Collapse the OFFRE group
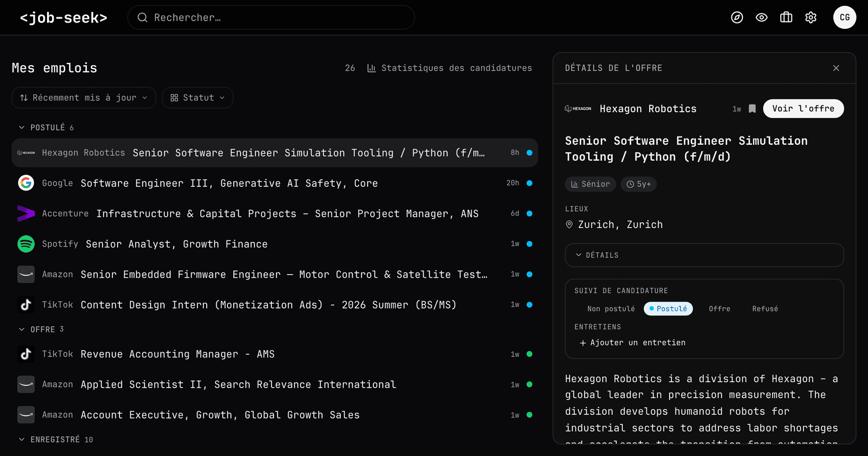Image resolution: width=868 pixels, height=456 pixels. pos(41,329)
